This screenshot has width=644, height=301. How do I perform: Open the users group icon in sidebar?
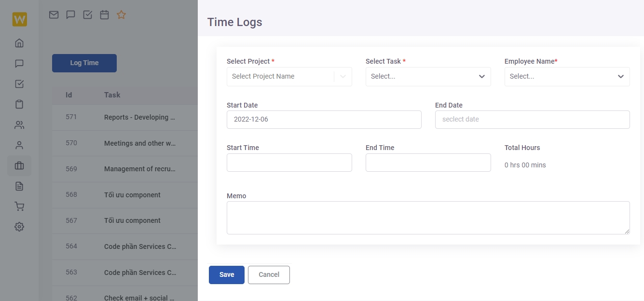(19, 125)
